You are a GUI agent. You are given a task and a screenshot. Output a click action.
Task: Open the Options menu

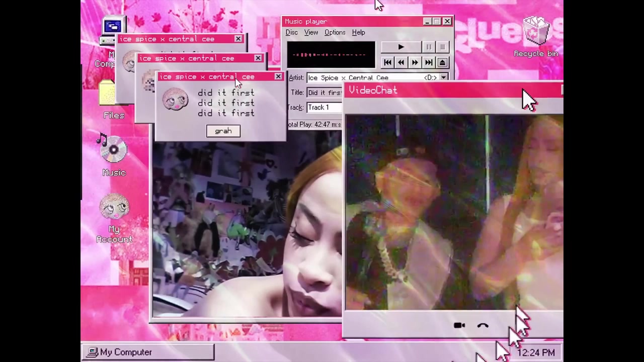pyautogui.click(x=335, y=33)
